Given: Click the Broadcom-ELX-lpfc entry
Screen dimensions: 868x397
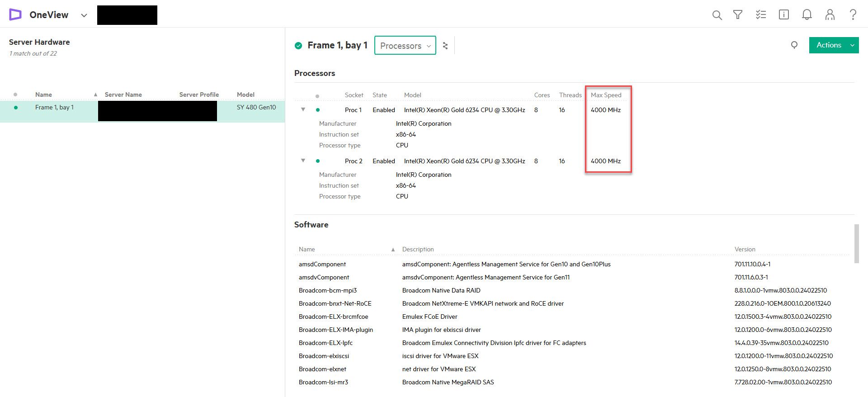Looking at the screenshot, I should (325, 343).
